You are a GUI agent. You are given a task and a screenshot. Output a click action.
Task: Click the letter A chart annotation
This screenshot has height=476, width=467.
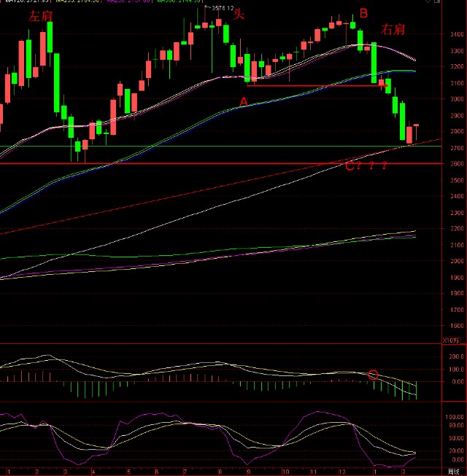tap(244, 102)
